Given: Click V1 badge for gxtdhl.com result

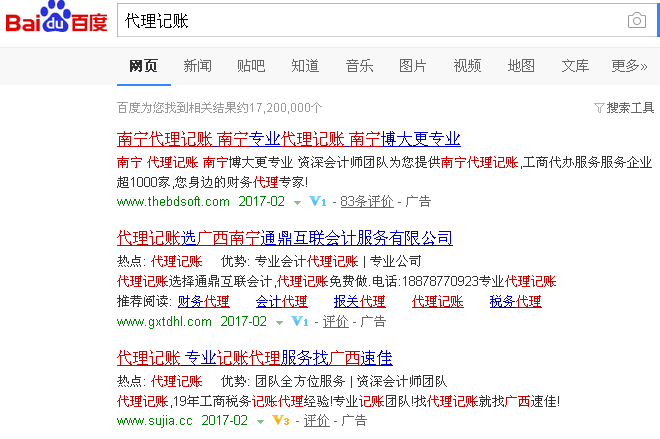Looking at the screenshot, I should click(x=300, y=322).
